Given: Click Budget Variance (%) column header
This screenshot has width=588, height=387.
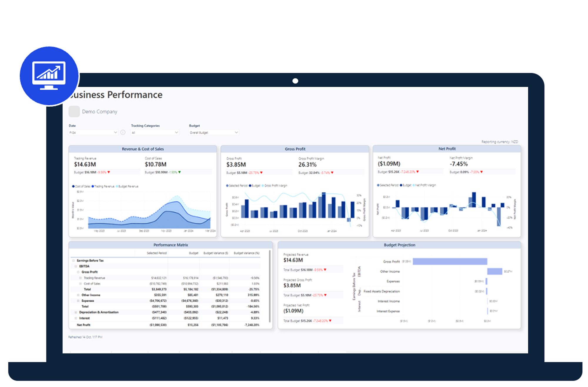Looking at the screenshot, I should (x=246, y=253).
